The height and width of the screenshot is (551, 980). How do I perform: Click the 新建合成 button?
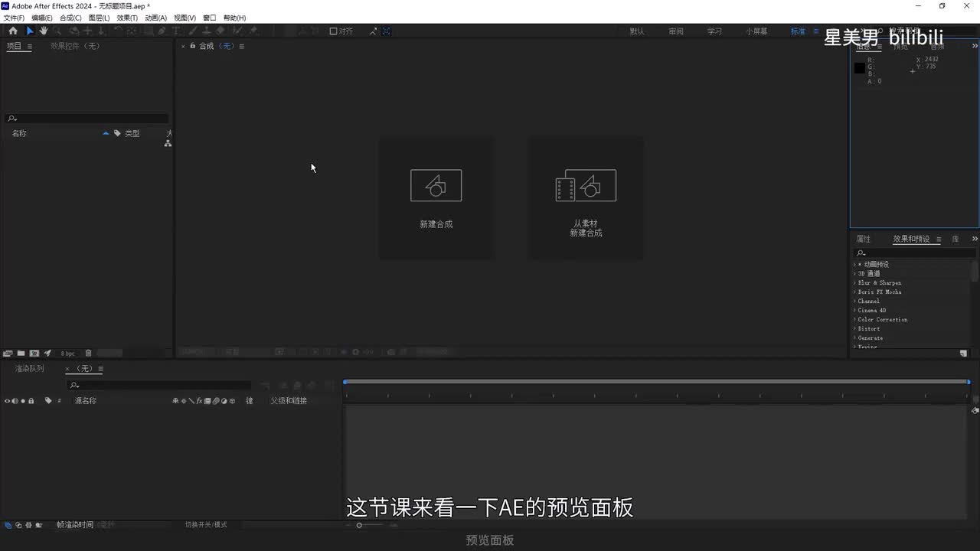click(436, 198)
